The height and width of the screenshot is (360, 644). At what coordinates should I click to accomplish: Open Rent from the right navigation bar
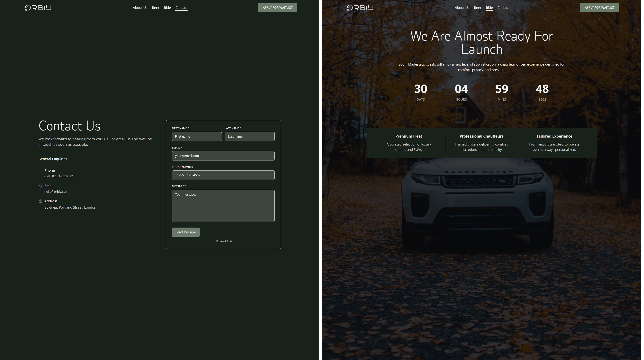tap(478, 8)
